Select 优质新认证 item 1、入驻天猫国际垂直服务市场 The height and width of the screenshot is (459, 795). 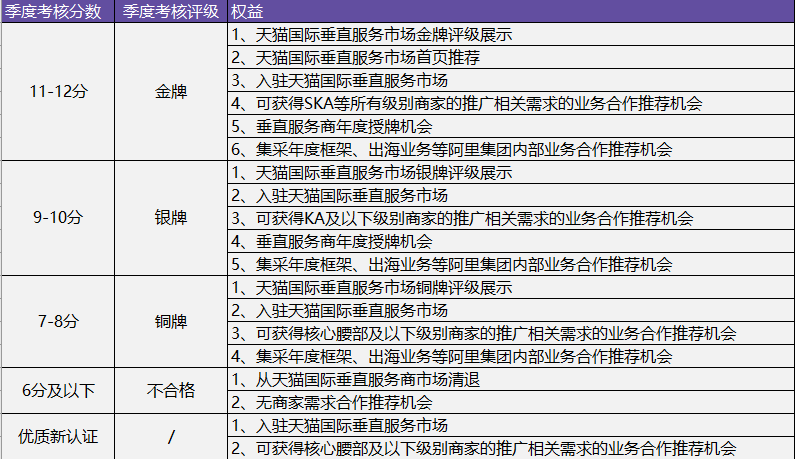click(511, 426)
